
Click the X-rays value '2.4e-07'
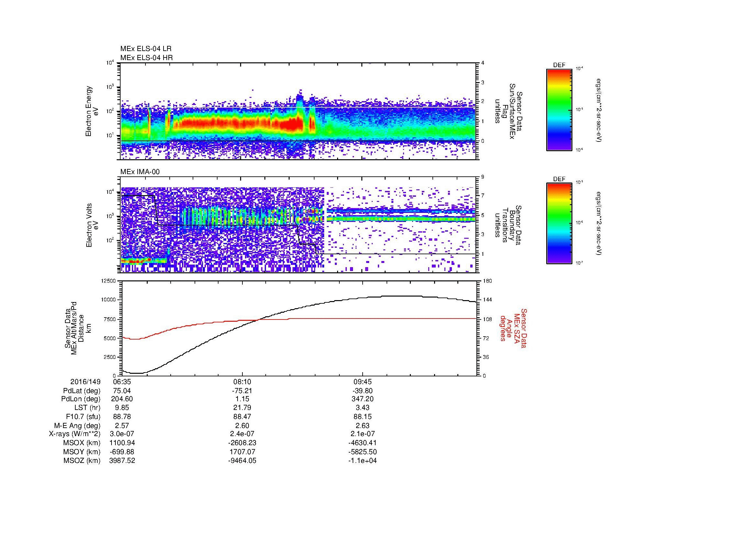(242, 434)
